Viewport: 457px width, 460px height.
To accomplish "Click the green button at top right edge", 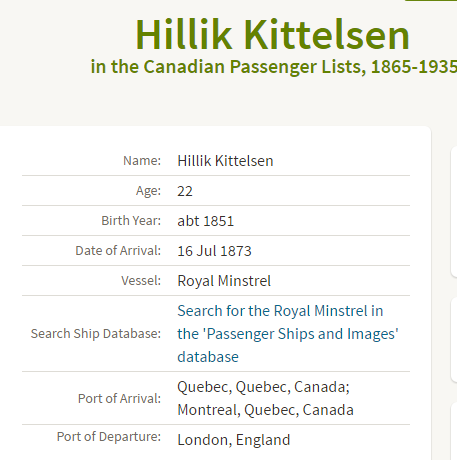I will (x=431, y=1).
